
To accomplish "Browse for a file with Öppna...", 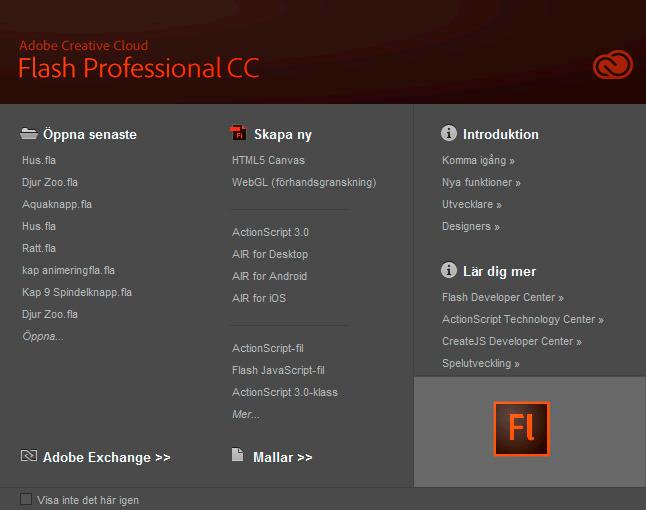I will 43,336.
